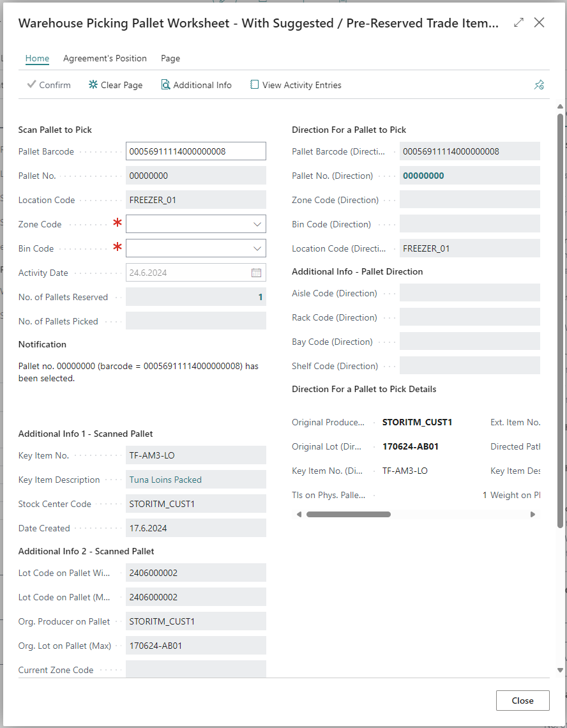The image size is (567, 728).
Task: Click the View Activity Entries icon
Action: click(255, 85)
